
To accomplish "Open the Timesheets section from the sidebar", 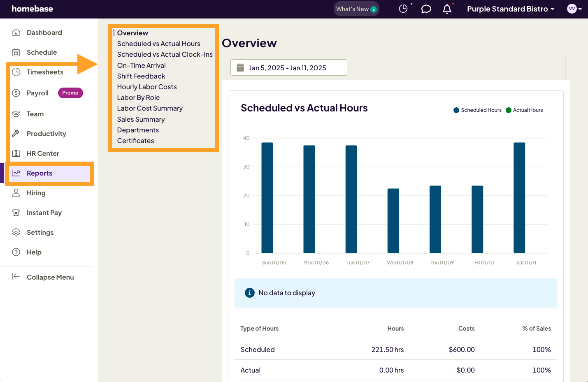I will coord(45,72).
